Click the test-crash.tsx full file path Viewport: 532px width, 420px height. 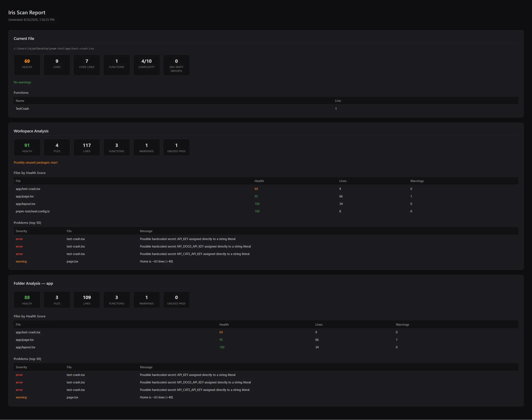54,49
